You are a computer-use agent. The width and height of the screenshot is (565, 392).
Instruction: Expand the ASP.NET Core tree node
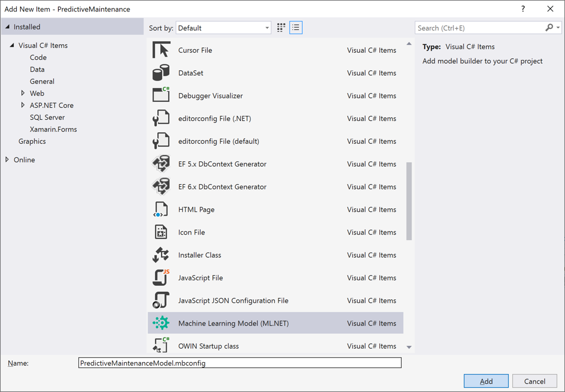pos(23,105)
